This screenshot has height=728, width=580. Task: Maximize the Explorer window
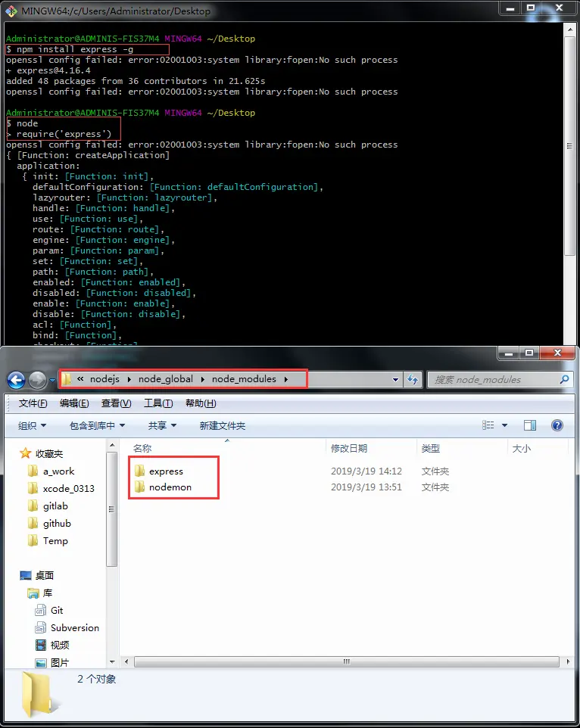pyautogui.click(x=529, y=353)
